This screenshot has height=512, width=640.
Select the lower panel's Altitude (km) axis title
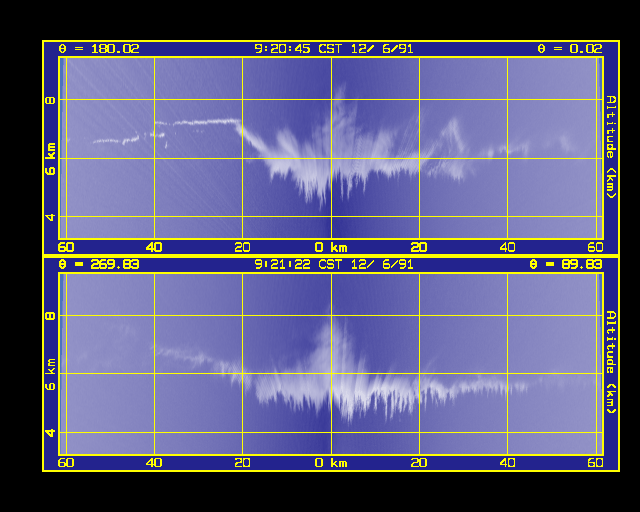(611, 363)
